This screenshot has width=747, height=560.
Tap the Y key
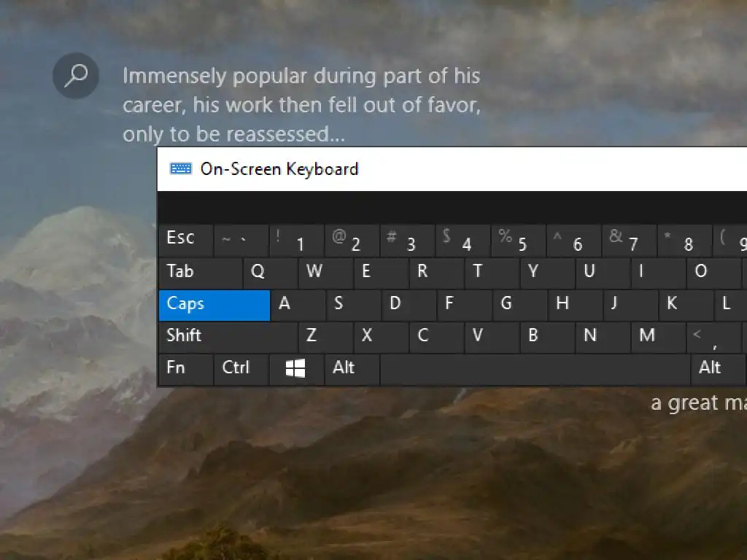pos(548,273)
